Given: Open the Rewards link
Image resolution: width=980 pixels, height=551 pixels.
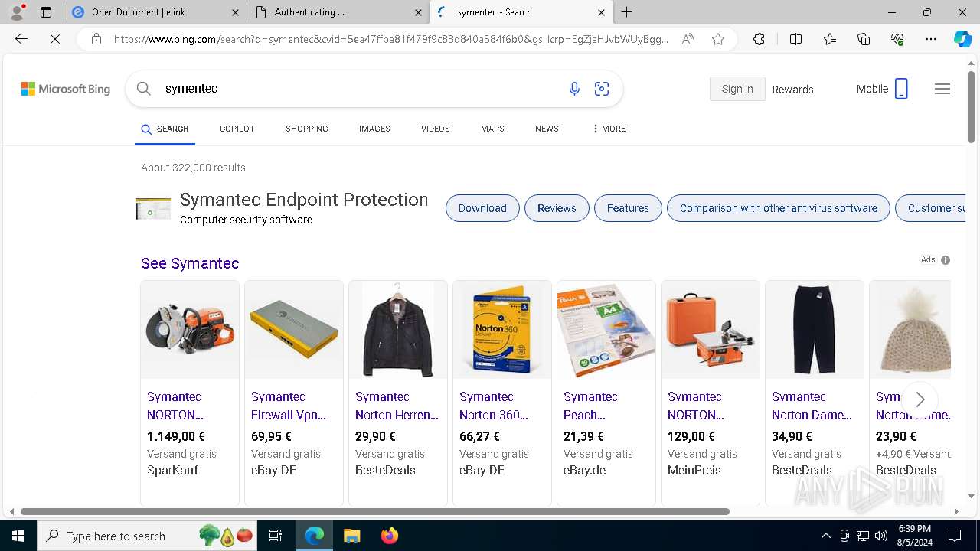Looking at the screenshot, I should point(792,90).
